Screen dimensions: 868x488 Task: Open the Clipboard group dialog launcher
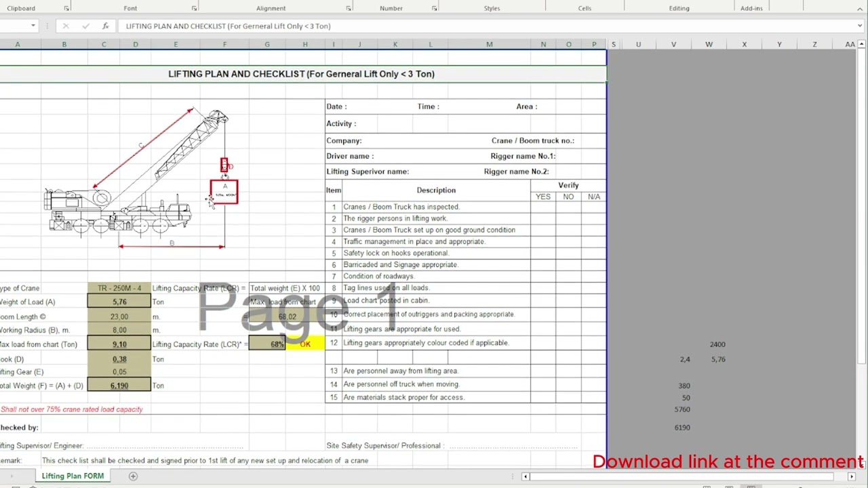[x=66, y=8]
